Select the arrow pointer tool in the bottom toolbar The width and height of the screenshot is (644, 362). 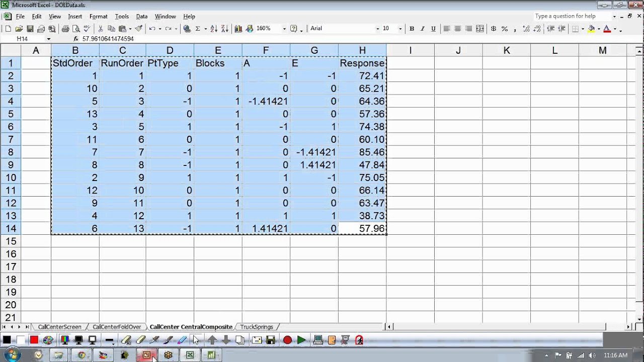coord(196,340)
